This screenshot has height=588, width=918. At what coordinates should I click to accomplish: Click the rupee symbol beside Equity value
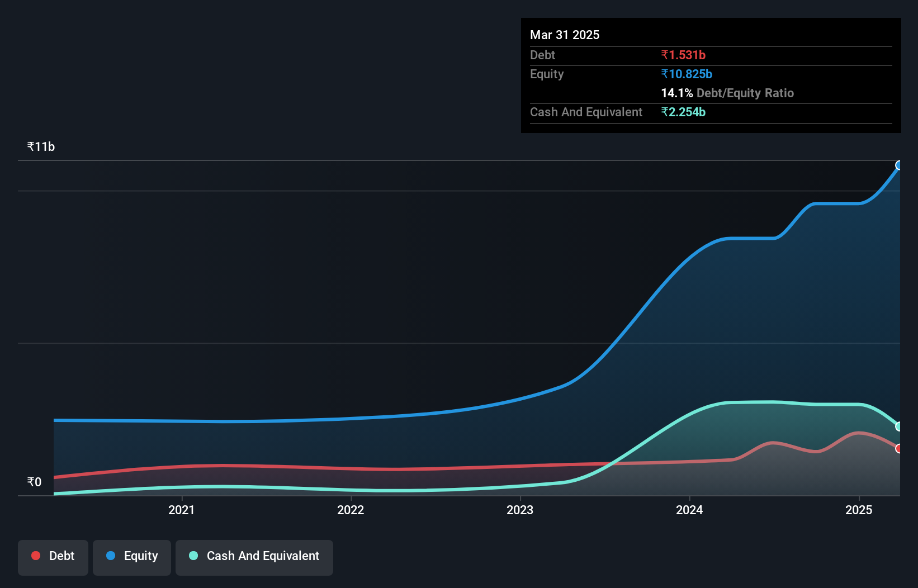pos(665,74)
